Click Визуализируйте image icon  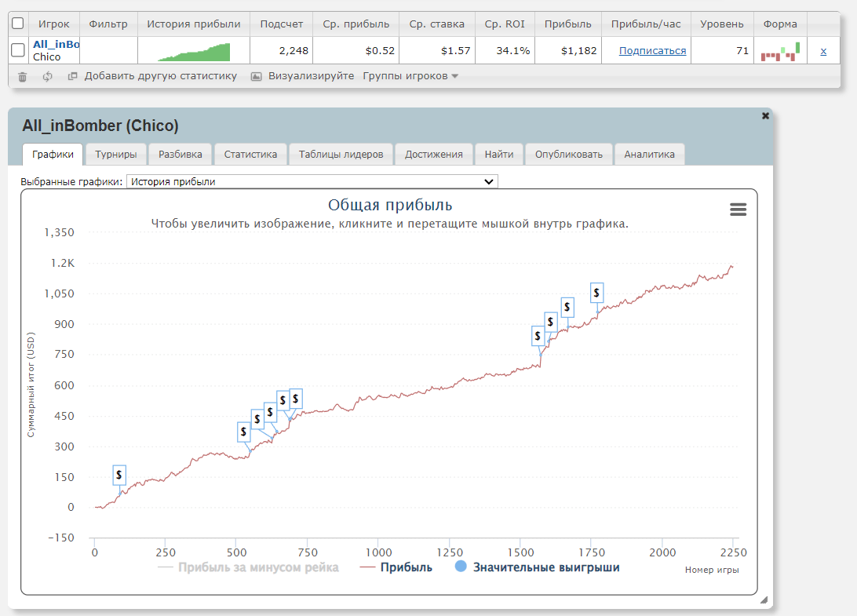click(x=256, y=77)
